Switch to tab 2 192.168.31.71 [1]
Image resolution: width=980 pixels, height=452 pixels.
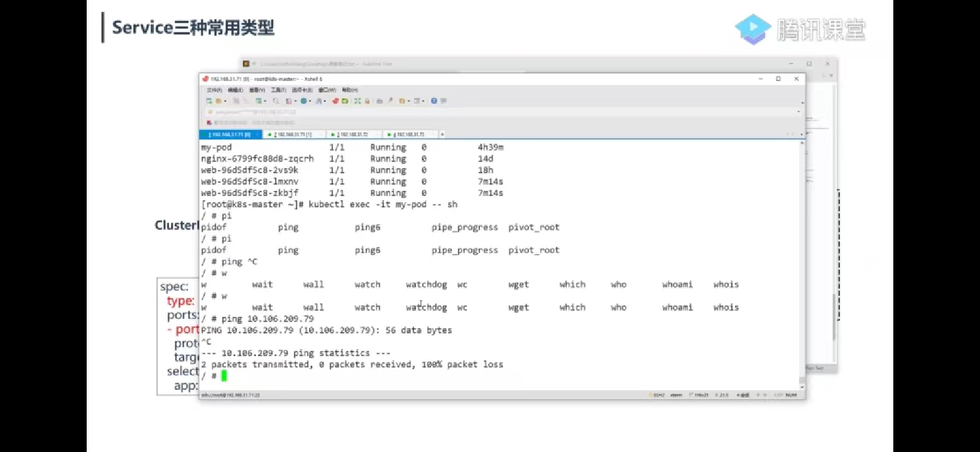point(294,134)
